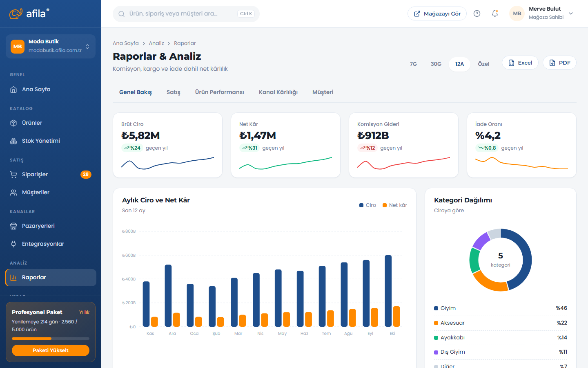Open notifications bell icon

(x=495, y=13)
